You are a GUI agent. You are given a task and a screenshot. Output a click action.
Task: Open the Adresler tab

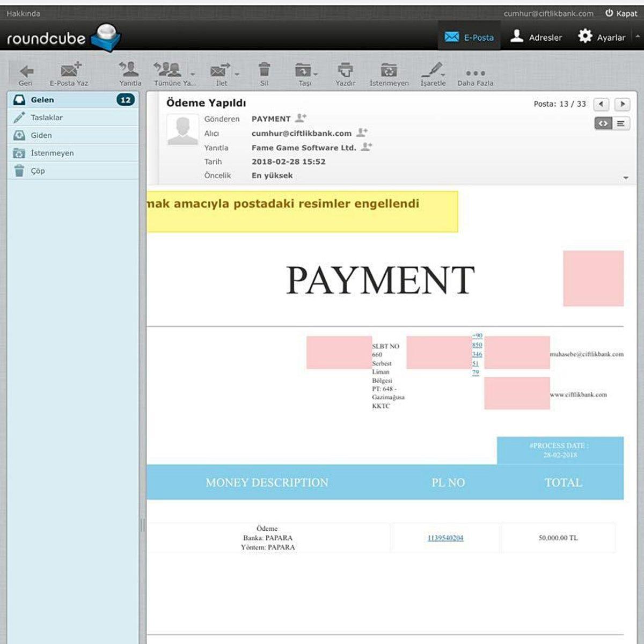tap(536, 37)
